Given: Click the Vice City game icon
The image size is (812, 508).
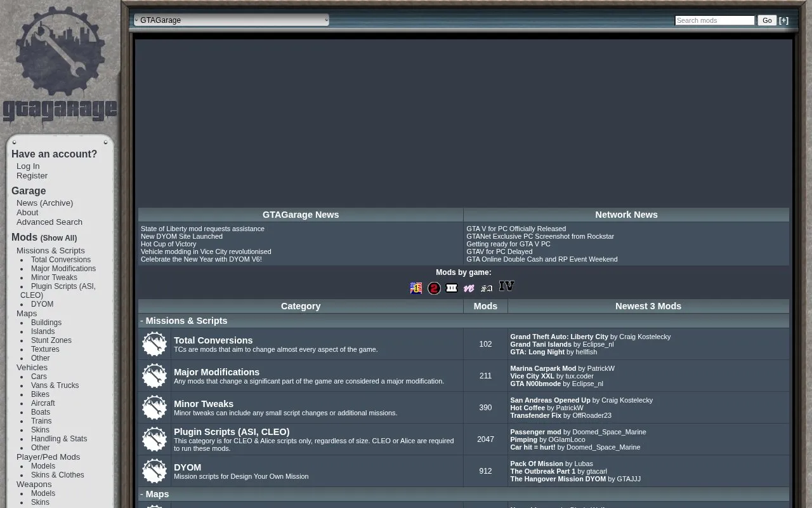Looking at the screenshot, I should (x=469, y=288).
